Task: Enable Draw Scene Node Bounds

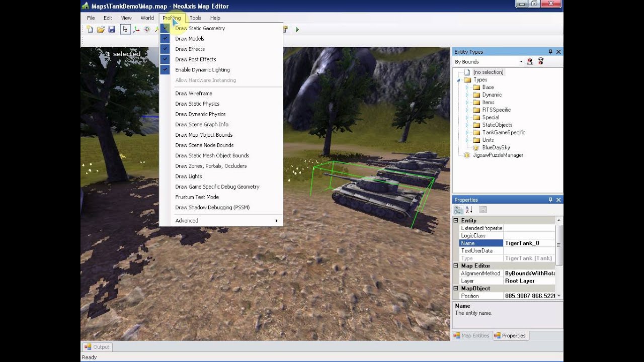Action: coord(221,145)
